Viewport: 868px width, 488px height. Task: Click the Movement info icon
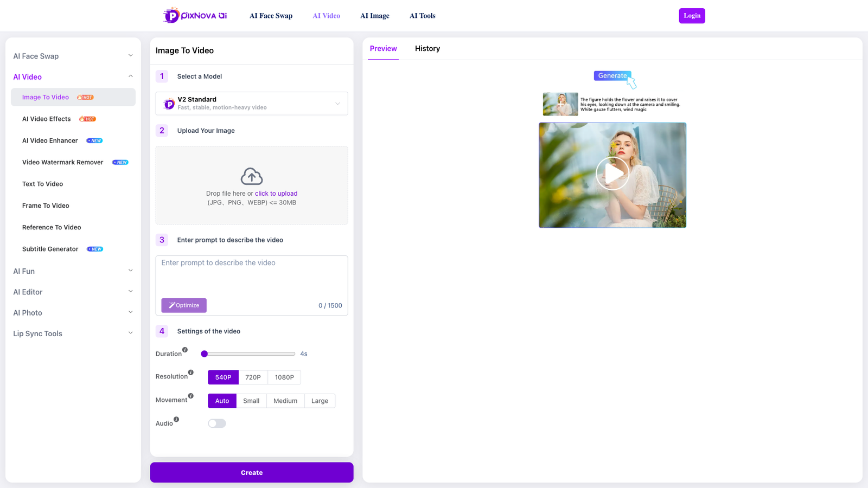pos(191,396)
